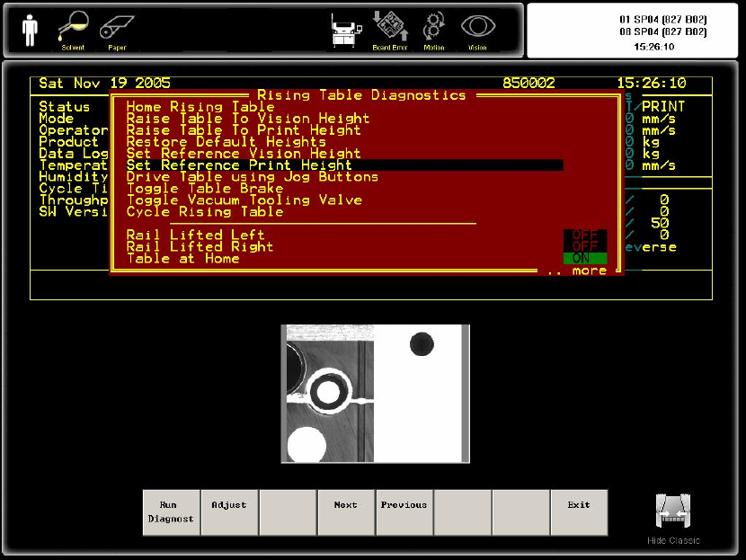Click the Run Diagnost button
The height and width of the screenshot is (560, 746).
coord(171,512)
